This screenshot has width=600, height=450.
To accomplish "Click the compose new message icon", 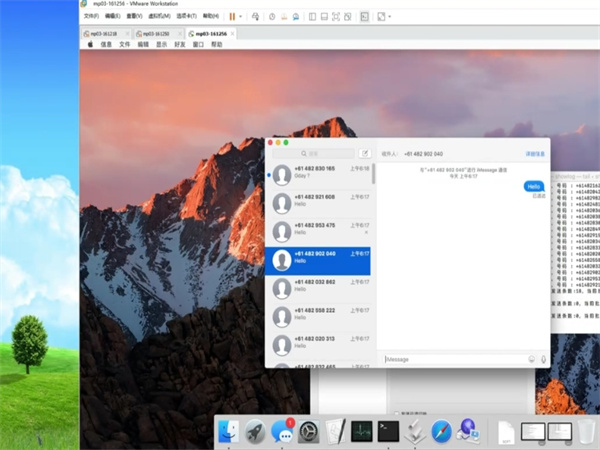I will 364,154.
